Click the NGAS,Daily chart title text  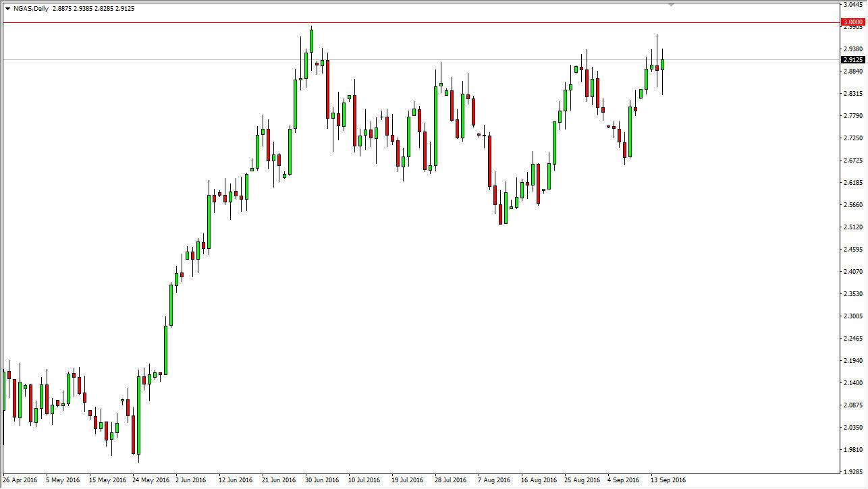[x=30, y=9]
